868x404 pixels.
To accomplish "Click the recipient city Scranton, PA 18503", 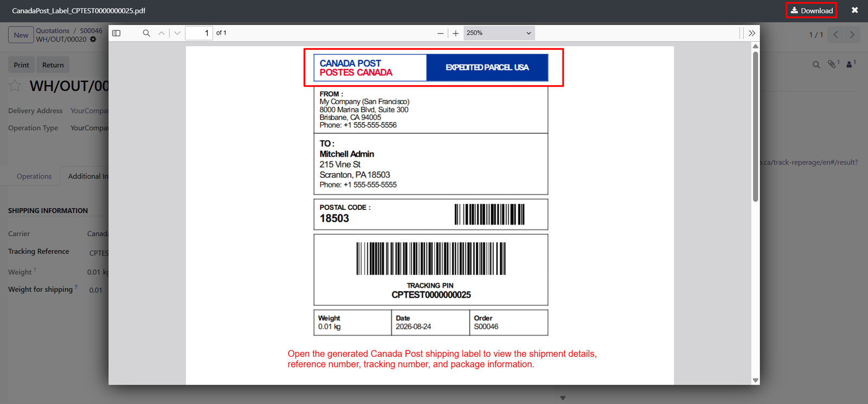I will 355,175.
